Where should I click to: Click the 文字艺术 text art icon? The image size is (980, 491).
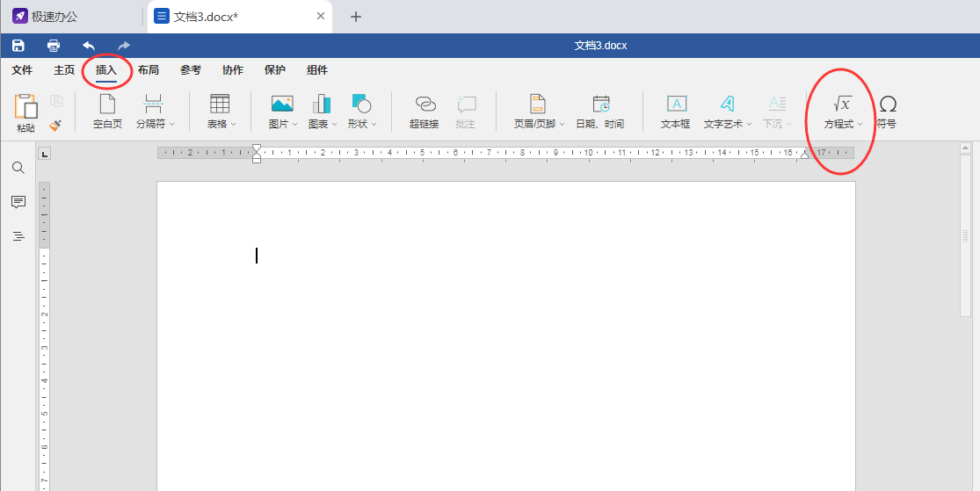(x=727, y=104)
